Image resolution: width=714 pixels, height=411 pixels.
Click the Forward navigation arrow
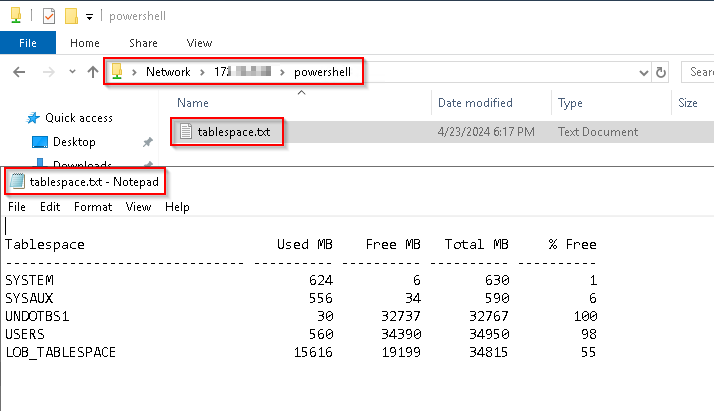[46, 72]
